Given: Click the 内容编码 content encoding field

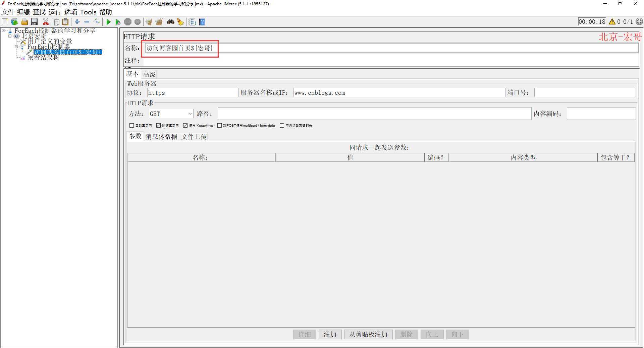Looking at the screenshot, I should 601,114.
